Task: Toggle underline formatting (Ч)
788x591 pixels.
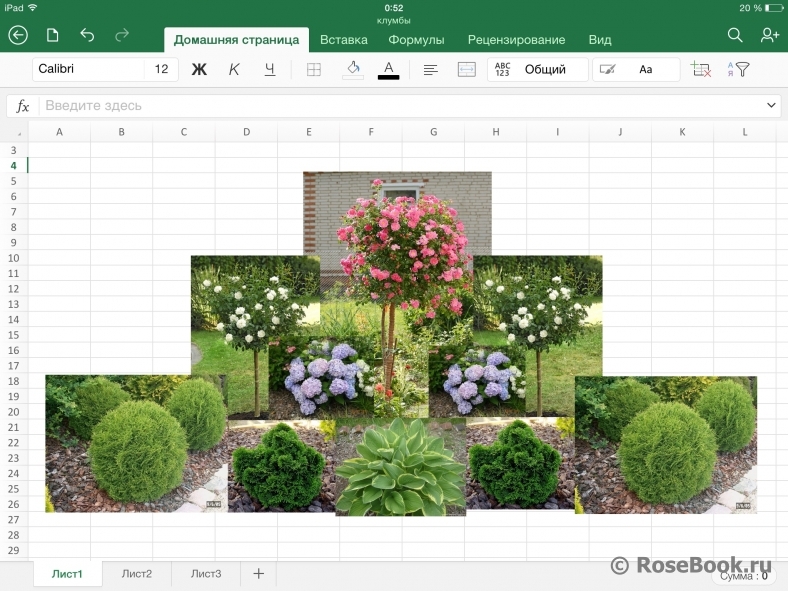Action: click(x=269, y=70)
